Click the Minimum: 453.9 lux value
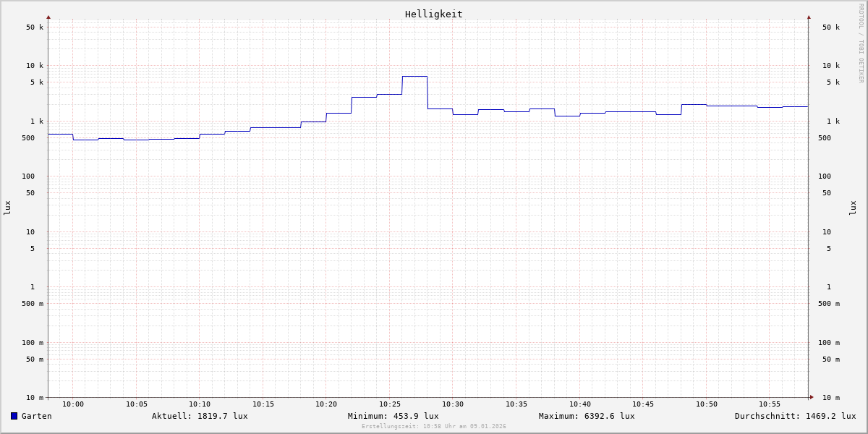The width and height of the screenshot is (868, 434). [x=393, y=416]
